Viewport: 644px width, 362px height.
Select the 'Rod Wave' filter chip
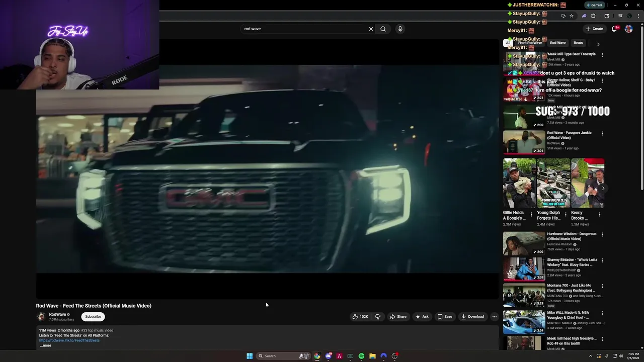coord(558,43)
